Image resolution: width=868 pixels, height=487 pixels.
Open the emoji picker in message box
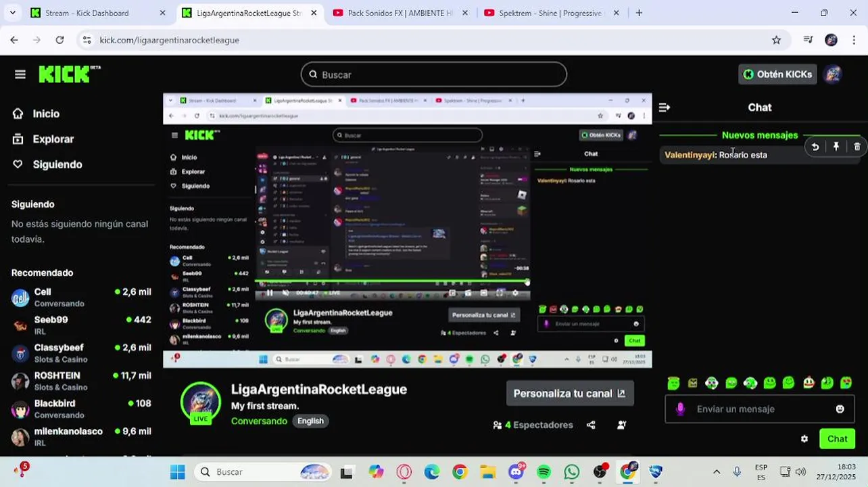[840, 409]
